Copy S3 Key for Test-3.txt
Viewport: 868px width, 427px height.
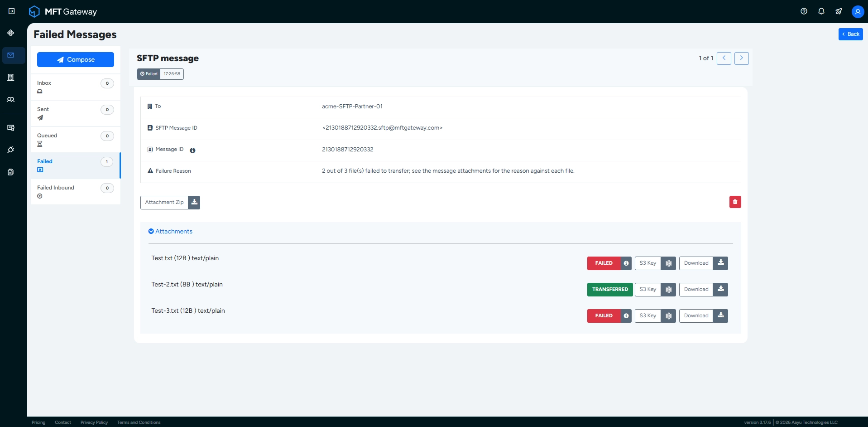(x=655, y=316)
